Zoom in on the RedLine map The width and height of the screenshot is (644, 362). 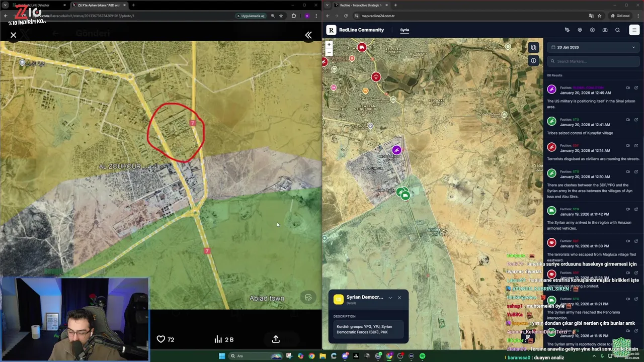point(329,45)
